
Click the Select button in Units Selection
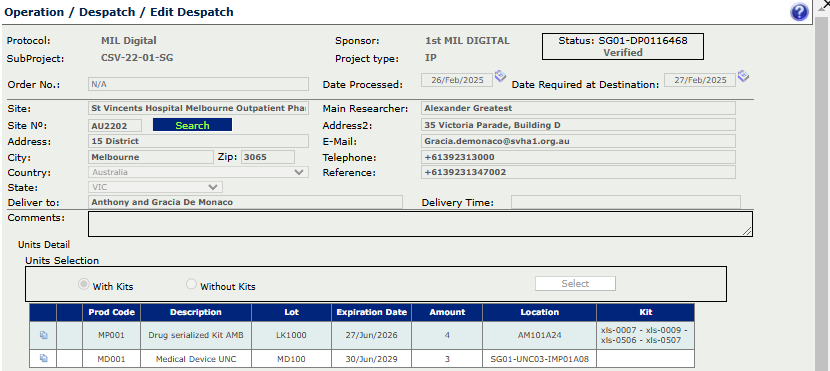tap(575, 284)
